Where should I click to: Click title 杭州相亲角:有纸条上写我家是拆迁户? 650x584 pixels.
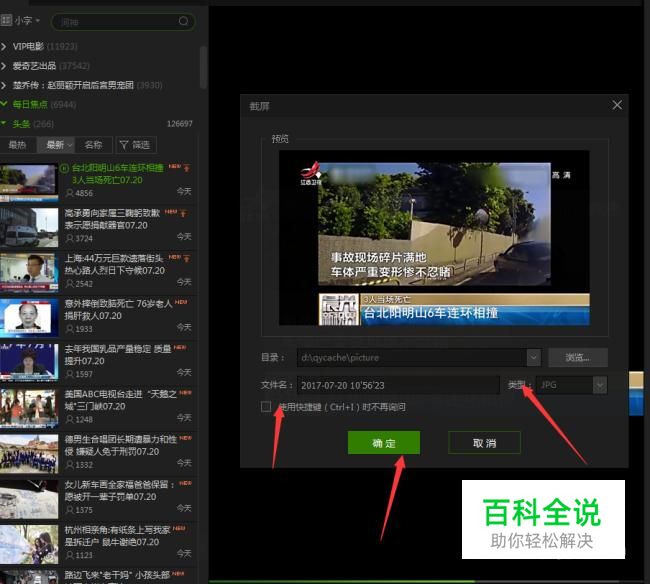tap(117, 536)
